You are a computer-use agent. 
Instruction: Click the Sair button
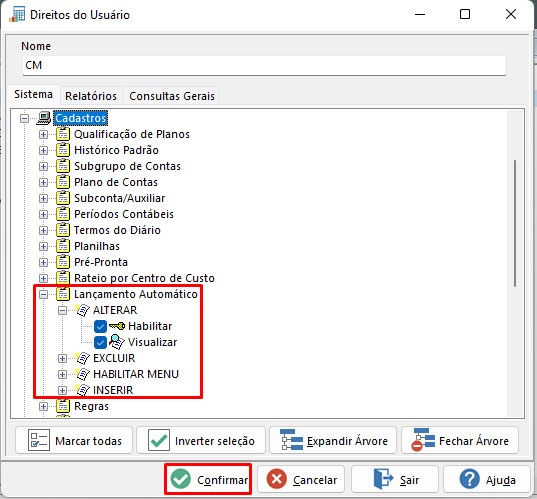395,479
